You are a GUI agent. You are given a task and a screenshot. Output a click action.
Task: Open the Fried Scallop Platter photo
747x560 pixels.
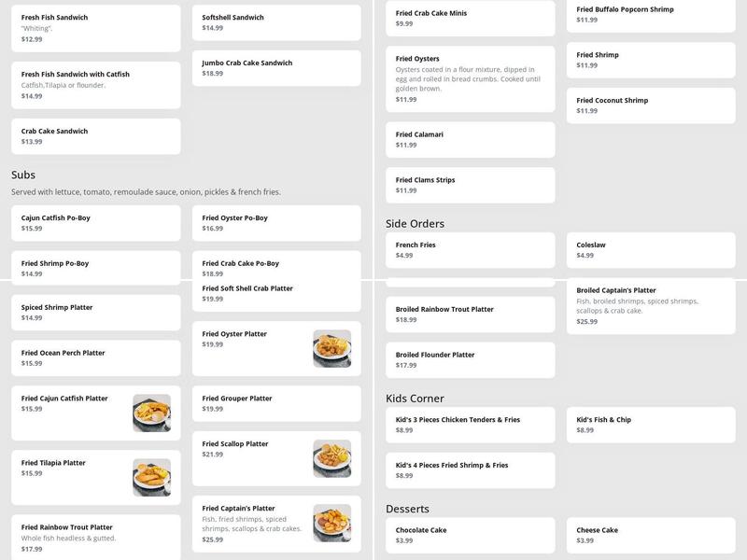pyautogui.click(x=331, y=458)
